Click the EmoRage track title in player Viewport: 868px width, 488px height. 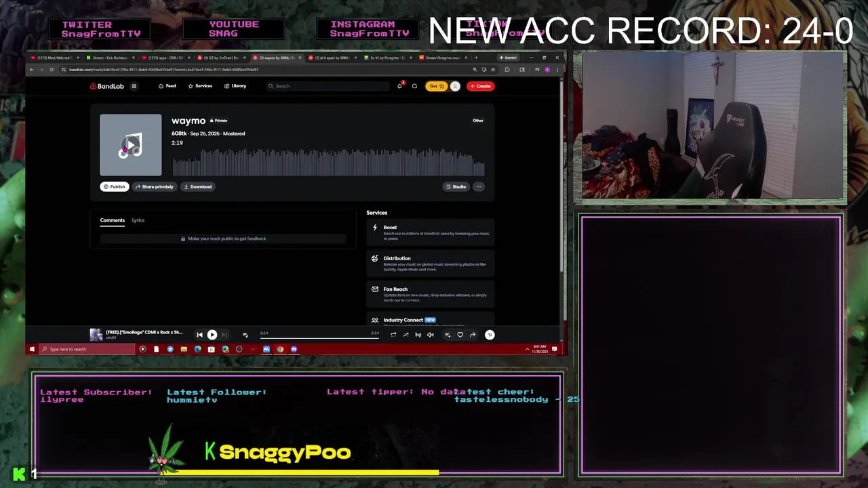pyautogui.click(x=144, y=332)
